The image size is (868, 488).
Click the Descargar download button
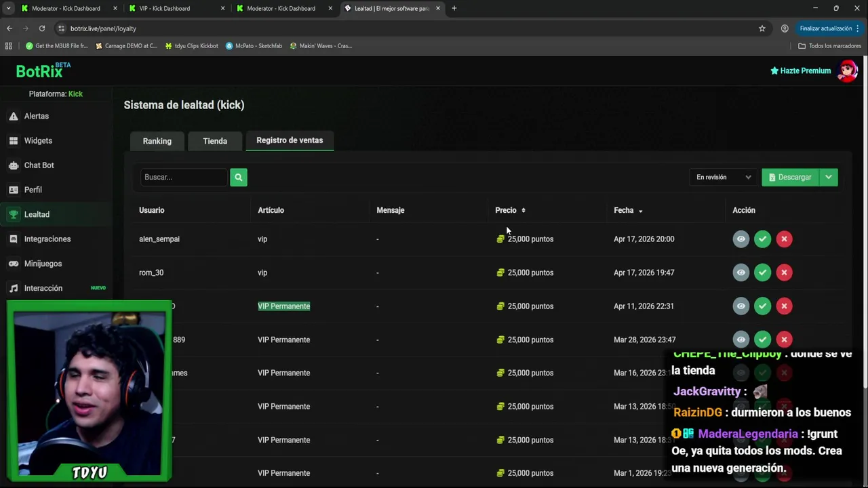[790, 177]
